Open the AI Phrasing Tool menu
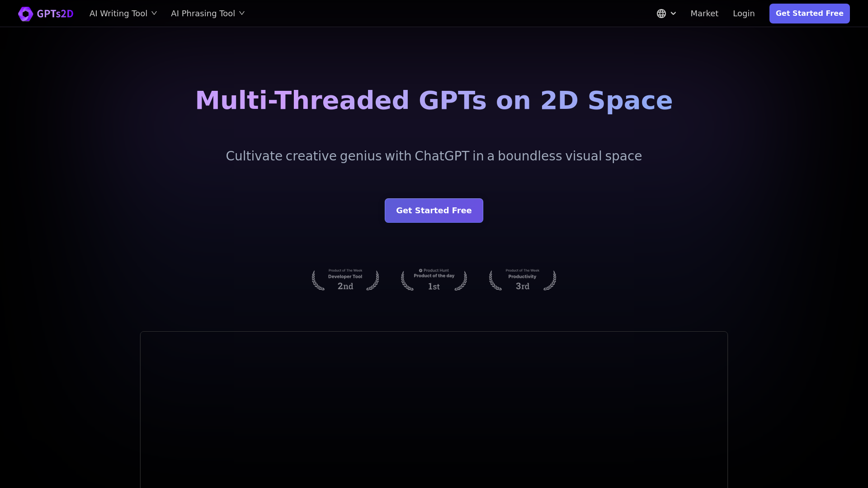The image size is (868, 488). coord(203,13)
